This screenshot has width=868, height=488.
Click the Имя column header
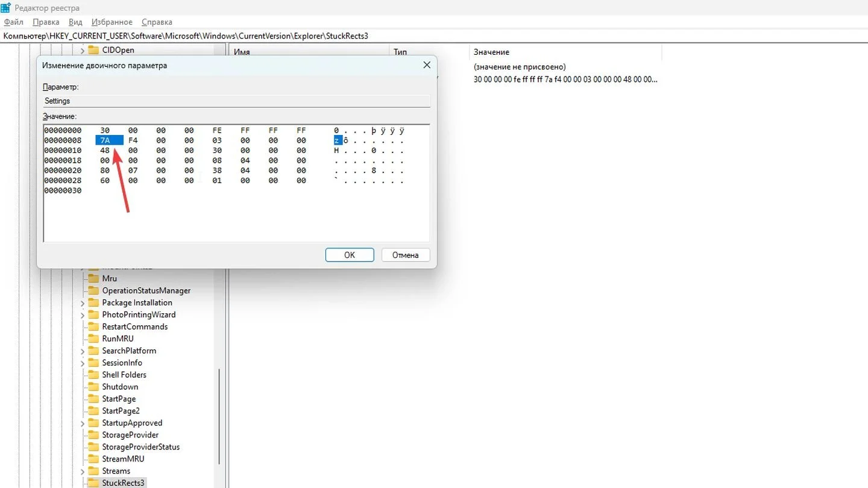[310, 52]
